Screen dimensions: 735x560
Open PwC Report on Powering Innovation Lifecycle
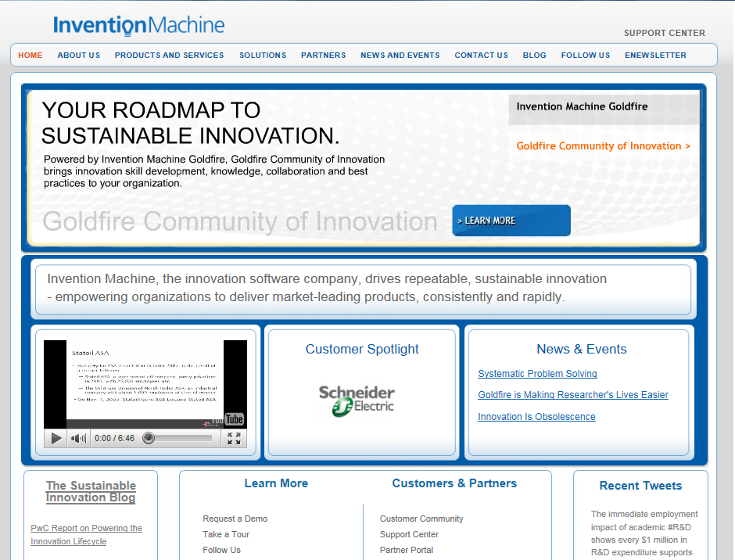tap(86, 535)
